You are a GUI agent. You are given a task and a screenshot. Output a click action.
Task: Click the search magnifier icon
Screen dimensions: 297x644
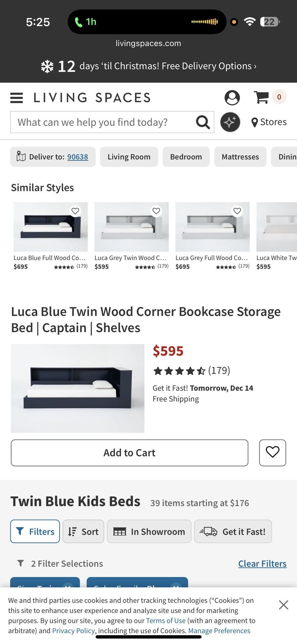pyautogui.click(x=203, y=122)
